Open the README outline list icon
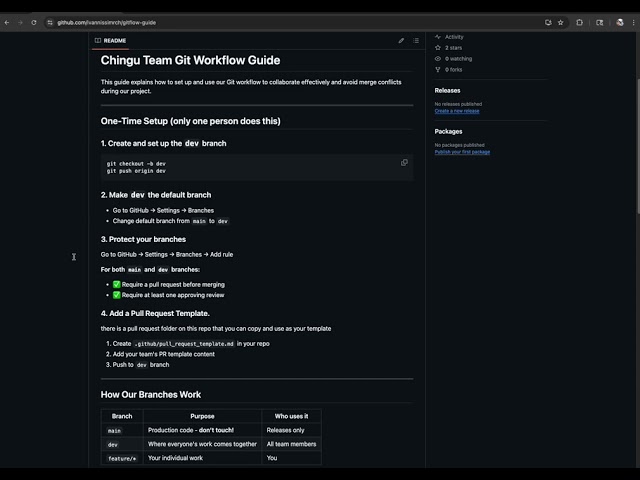640x480 pixels. click(x=416, y=41)
